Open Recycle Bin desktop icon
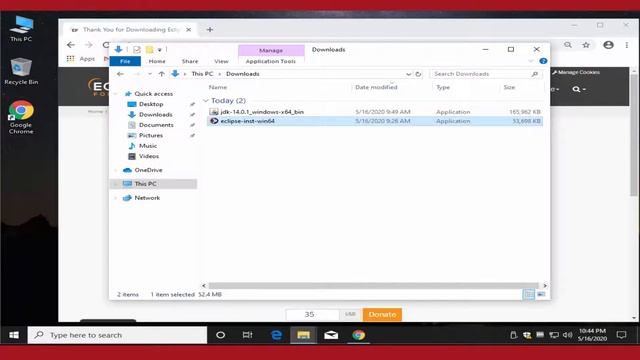The image size is (640, 360). (x=21, y=71)
